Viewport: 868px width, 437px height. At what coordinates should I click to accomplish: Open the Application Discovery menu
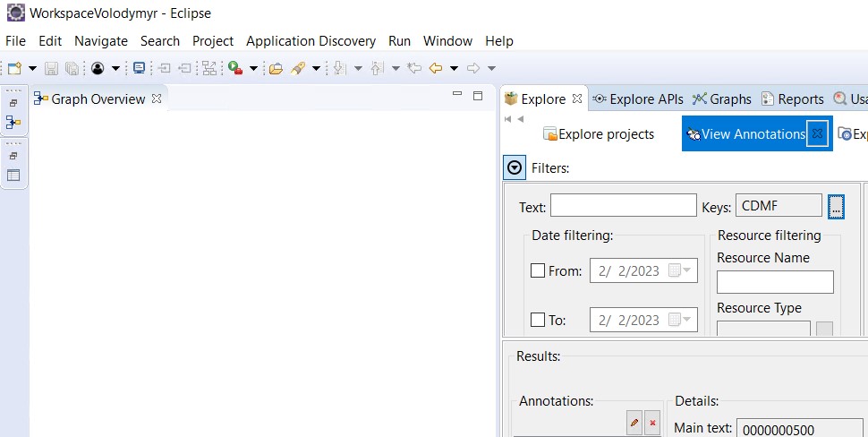point(311,41)
